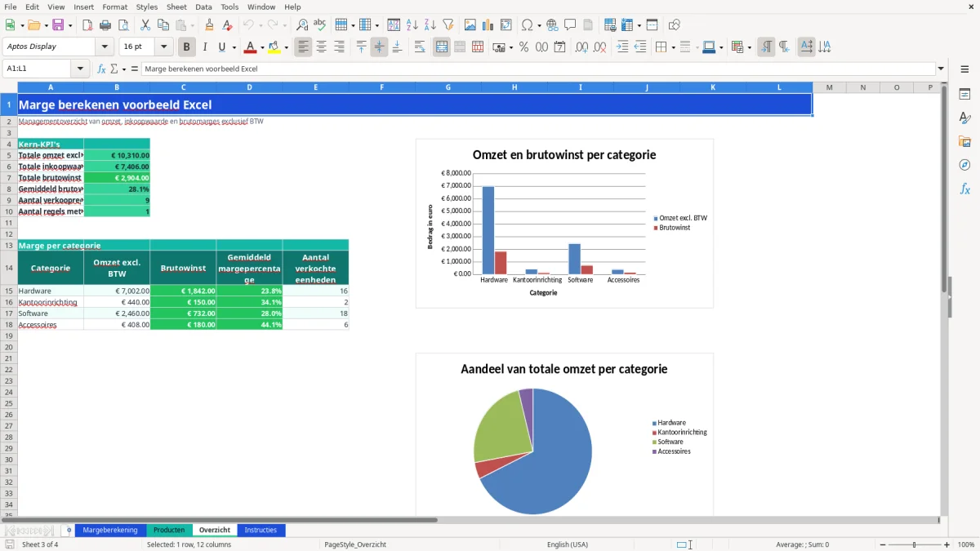
Task: Format as date icon
Action: pos(560,47)
